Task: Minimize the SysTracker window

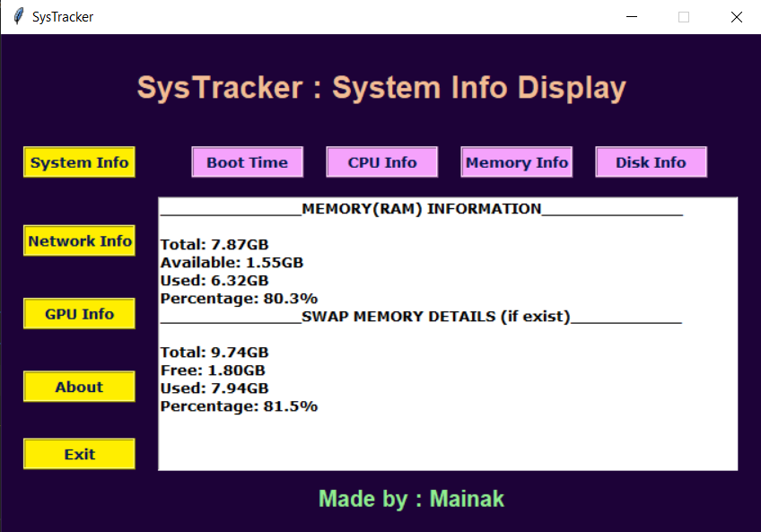Action: pos(632,17)
